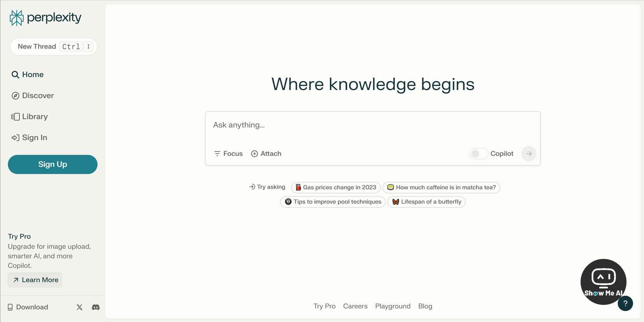644x322 pixels.
Task: Click the submit arrow button
Action: coord(529,154)
